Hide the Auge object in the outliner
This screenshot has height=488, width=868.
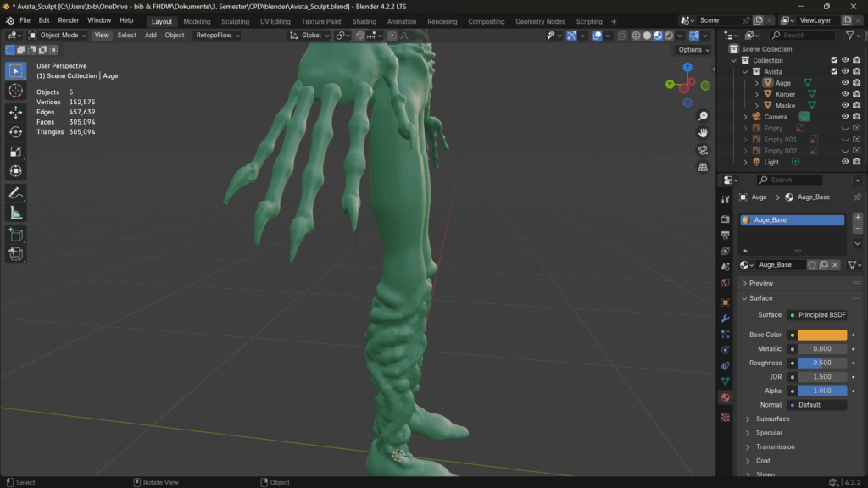[844, 83]
